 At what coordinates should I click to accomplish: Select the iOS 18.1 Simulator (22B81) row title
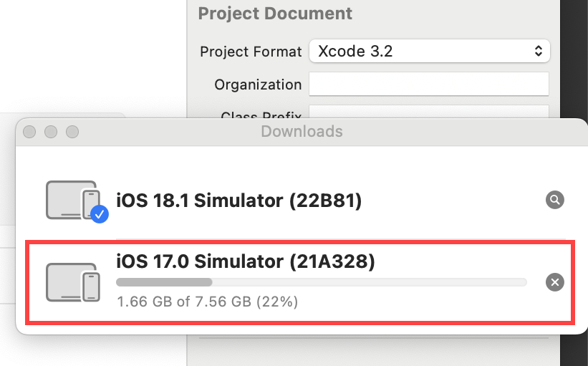[239, 201]
